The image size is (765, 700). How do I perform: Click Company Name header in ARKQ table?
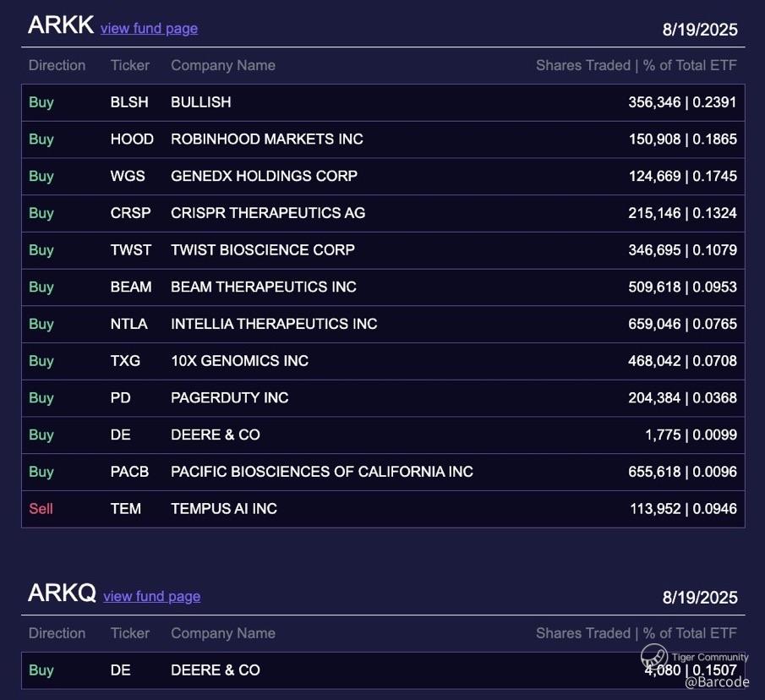pyautogui.click(x=222, y=633)
